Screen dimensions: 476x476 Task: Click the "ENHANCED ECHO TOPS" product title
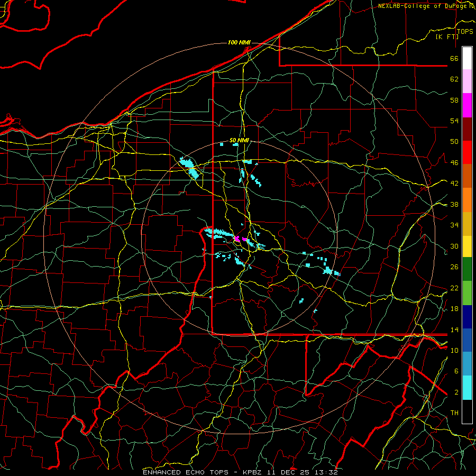click(x=186, y=472)
